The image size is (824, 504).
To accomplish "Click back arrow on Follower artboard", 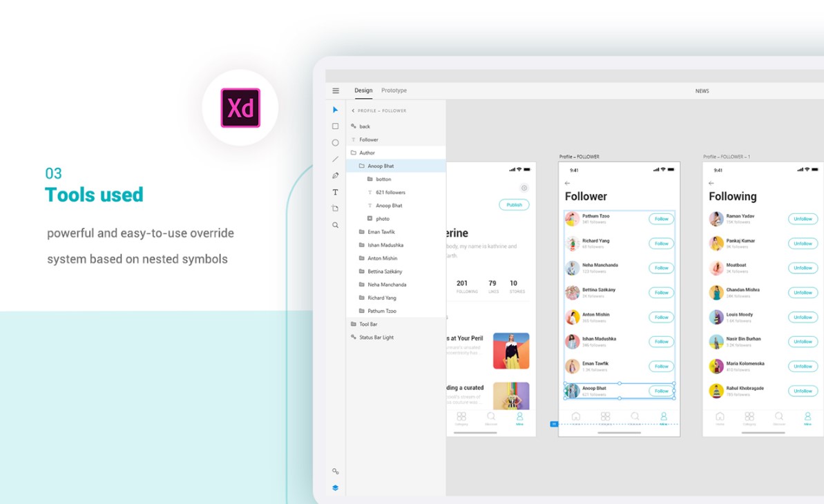I will pos(567,184).
